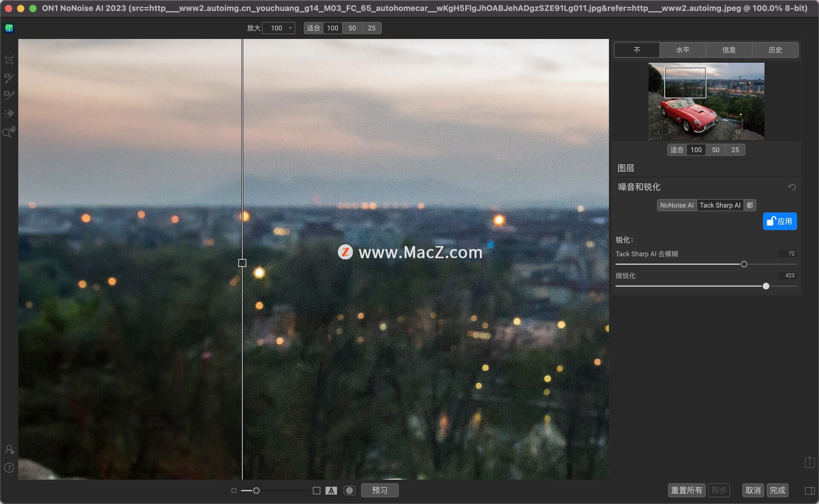Click the export share icon
The height and width of the screenshot is (504, 819).
click(809, 462)
